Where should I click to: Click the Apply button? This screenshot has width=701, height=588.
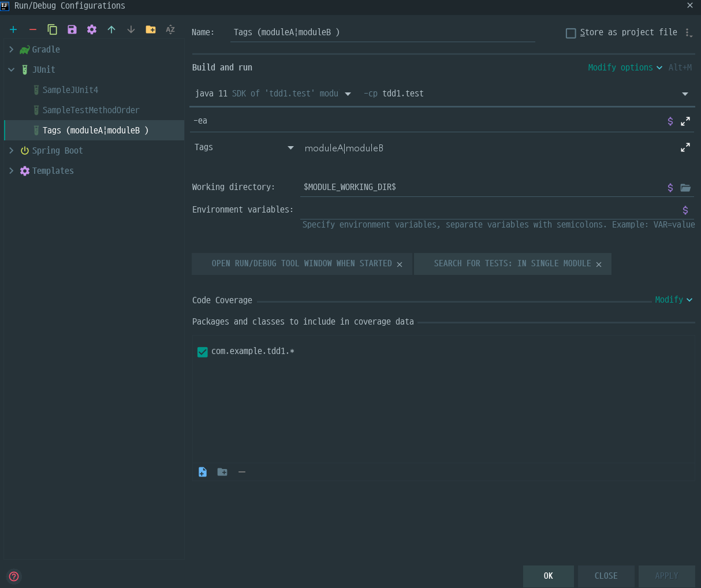(666, 576)
